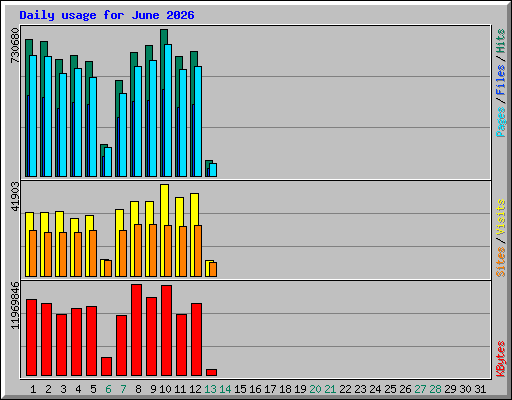Viewport: 512px width, 400px height.
Task: Click the day 7 cyan files bar
Action: (x=123, y=135)
